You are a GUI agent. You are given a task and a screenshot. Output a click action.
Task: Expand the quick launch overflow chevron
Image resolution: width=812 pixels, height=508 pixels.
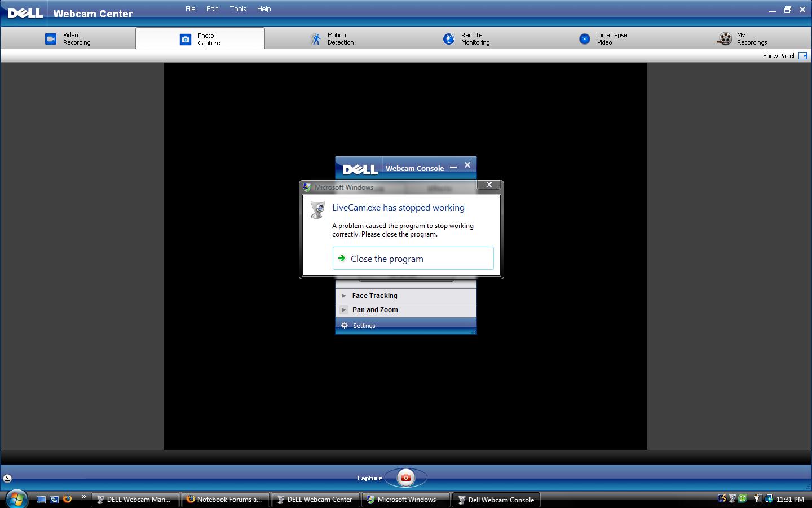tap(83, 497)
